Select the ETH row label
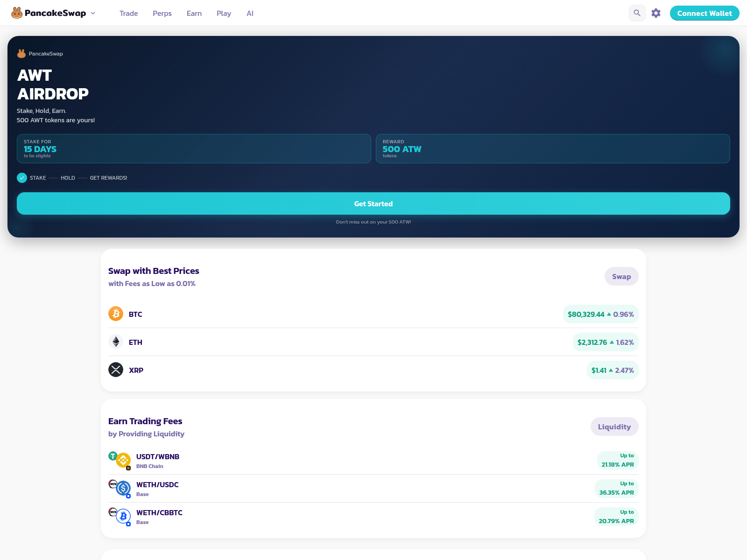The height and width of the screenshot is (560, 747). [x=135, y=342]
